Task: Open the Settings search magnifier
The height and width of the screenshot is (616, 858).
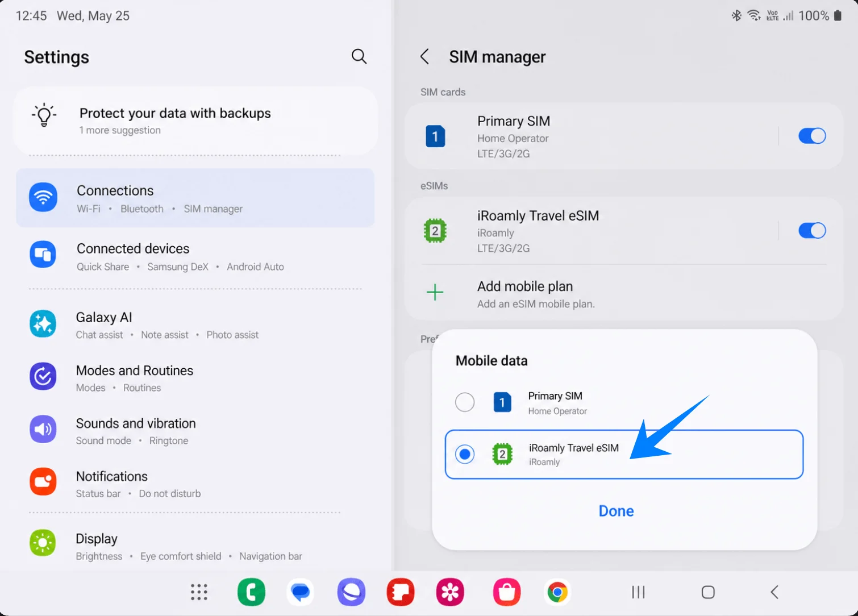Action: click(359, 56)
